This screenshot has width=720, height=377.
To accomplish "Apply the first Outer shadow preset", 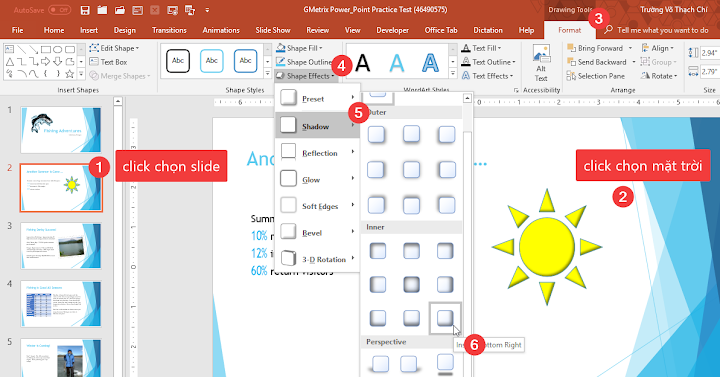I will pyautogui.click(x=377, y=135).
